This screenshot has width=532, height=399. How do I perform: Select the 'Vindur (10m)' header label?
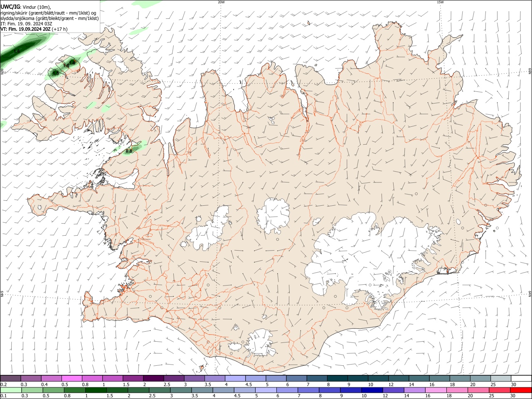(x=37, y=7)
